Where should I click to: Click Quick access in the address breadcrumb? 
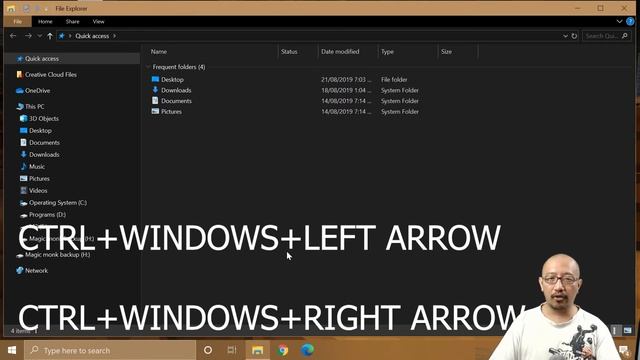click(x=92, y=36)
